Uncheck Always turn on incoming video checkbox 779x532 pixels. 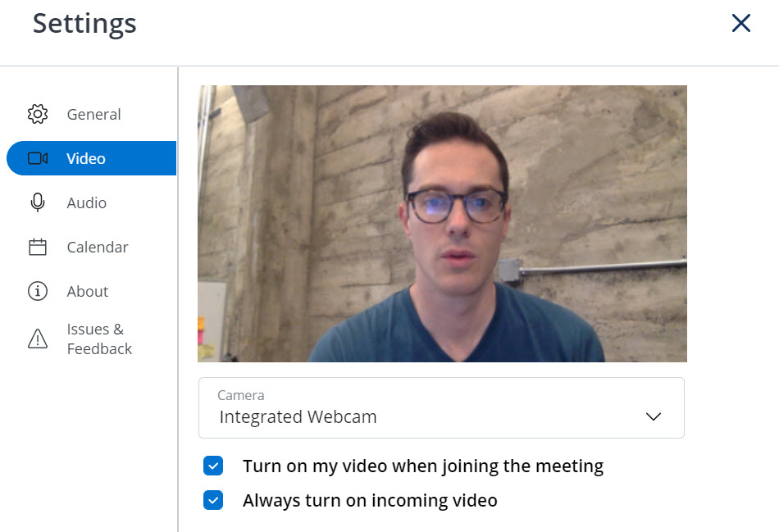213,500
